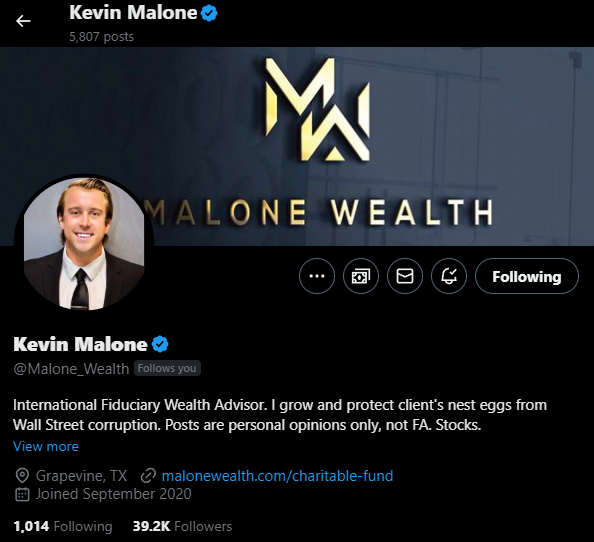
Task: Click the blue verified badge near profile name
Action: (160, 344)
